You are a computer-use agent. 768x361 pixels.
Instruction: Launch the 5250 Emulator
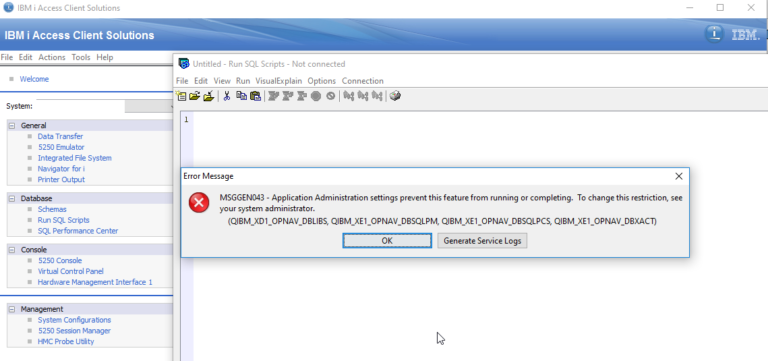(61, 147)
